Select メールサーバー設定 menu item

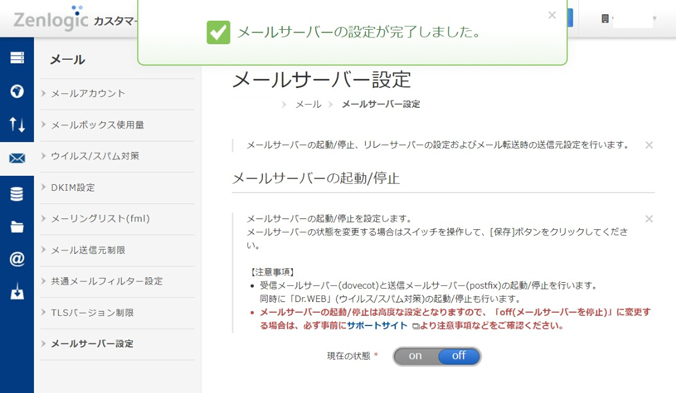point(92,344)
